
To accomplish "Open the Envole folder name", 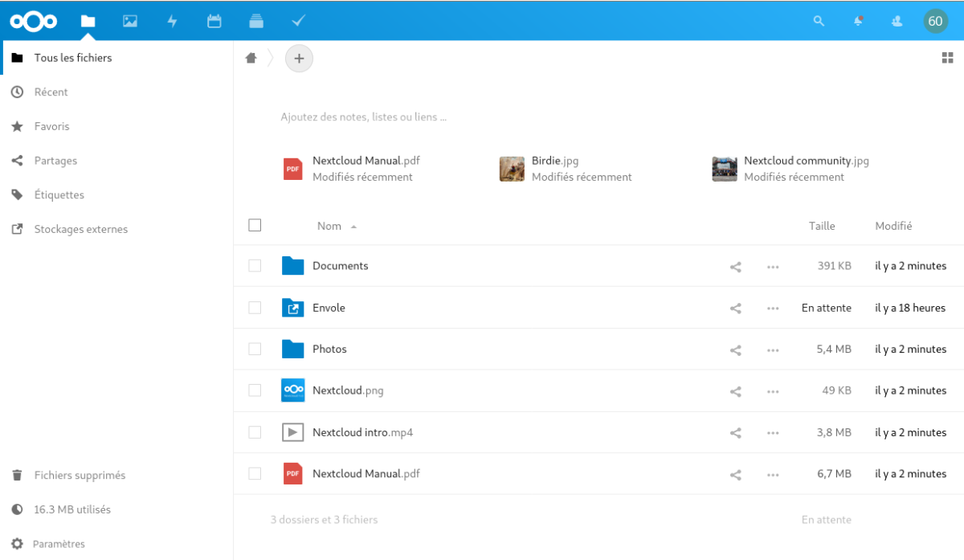I will pos(329,308).
